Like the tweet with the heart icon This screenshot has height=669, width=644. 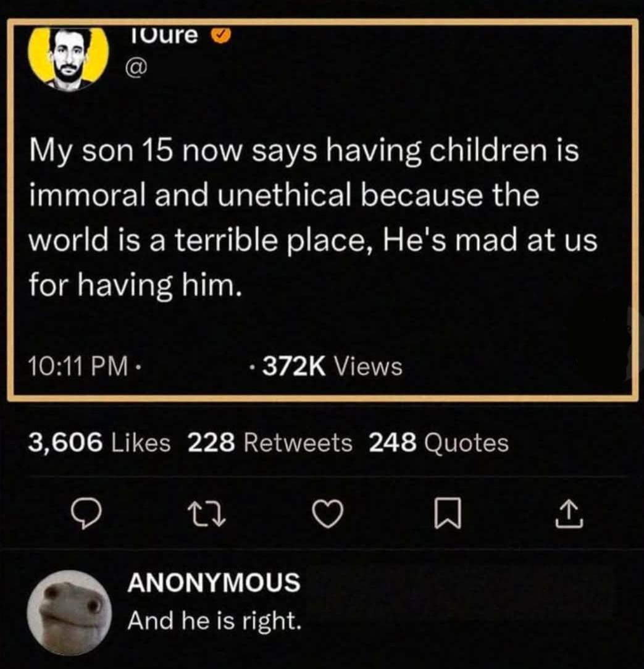(x=328, y=513)
